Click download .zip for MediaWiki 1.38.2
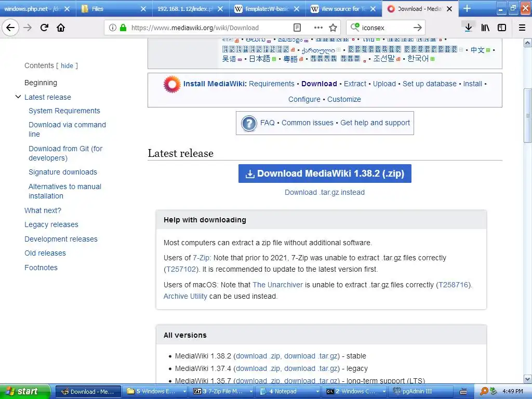 [258, 356]
